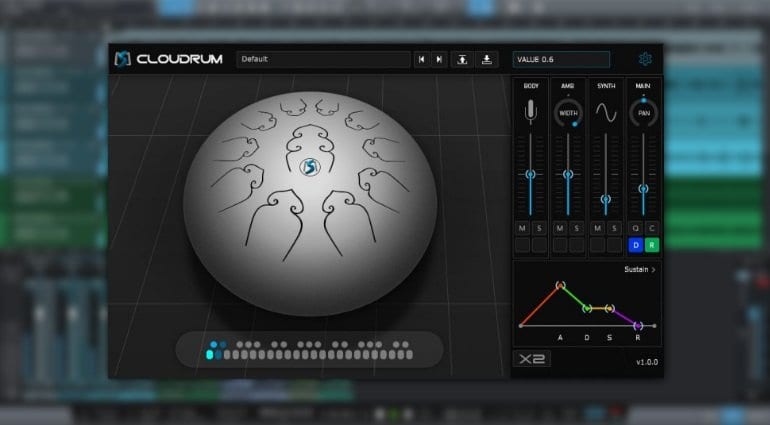Click the BODY microphone icon
The height and width of the screenshot is (425, 770).
tap(530, 112)
